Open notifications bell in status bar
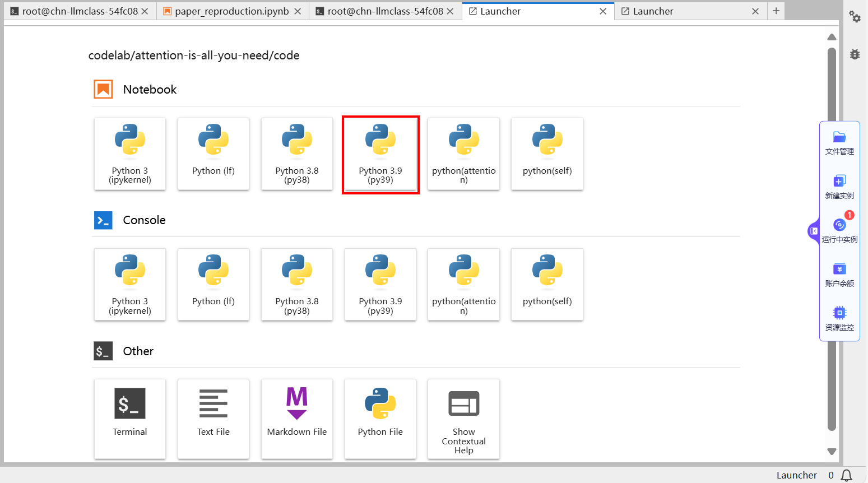Viewport: 868px width, 483px height. (847, 475)
